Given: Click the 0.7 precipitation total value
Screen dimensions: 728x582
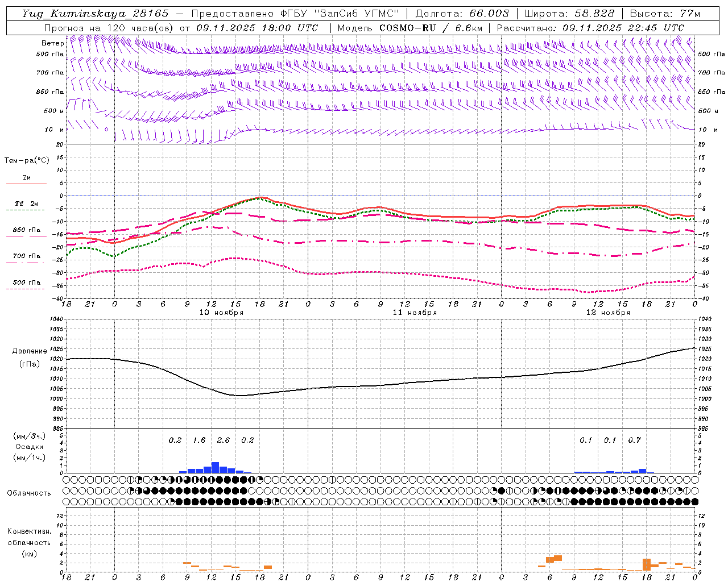Looking at the screenshot, I should pyautogui.click(x=634, y=440).
